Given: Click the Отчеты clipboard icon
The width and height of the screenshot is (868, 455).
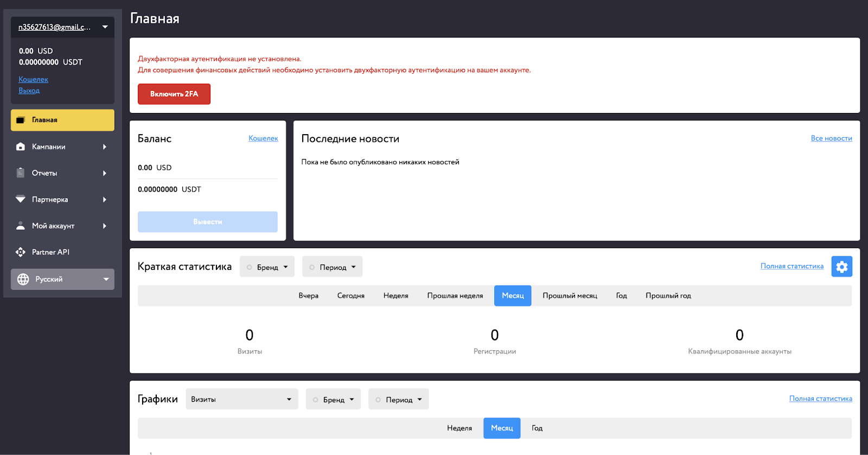Looking at the screenshot, I should 21,173.
